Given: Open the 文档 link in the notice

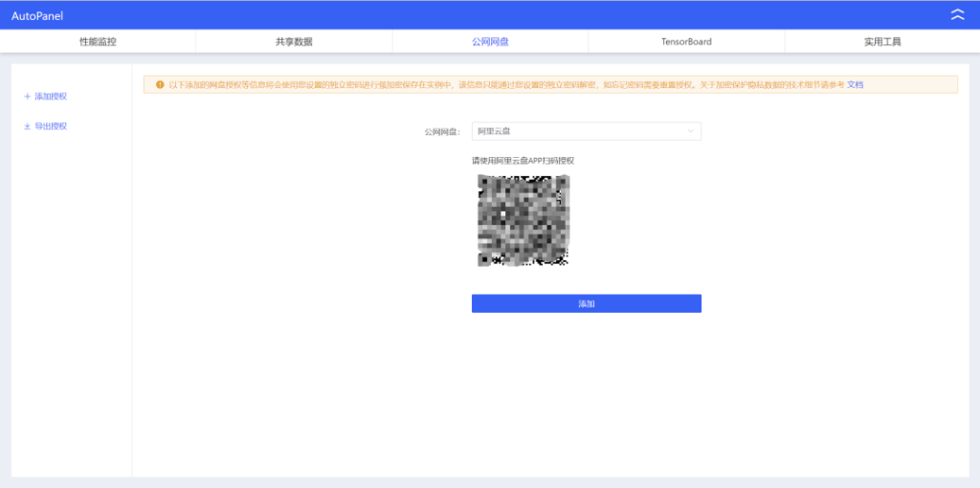Looking at the screenshot, I should click(855, 84).
